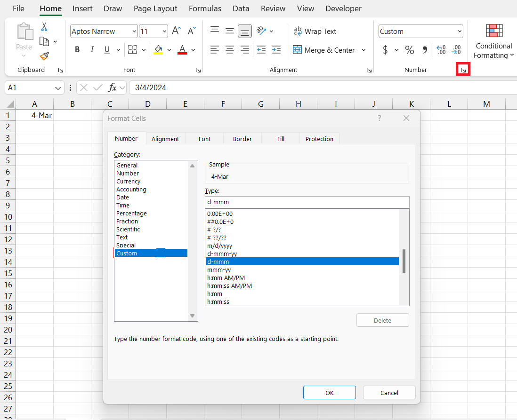Select the Currency category
The height and width of the screenshot is (420, 517).
pyautogui.click(x=128, y=181)
